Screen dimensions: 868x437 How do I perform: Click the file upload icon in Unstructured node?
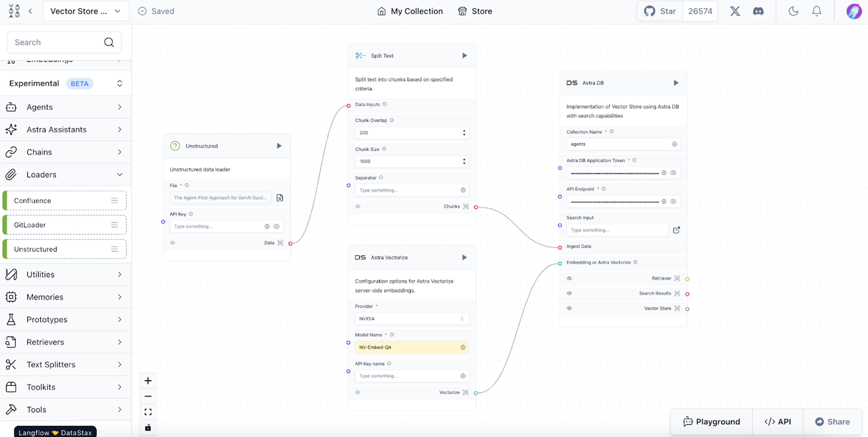[280, 198]
